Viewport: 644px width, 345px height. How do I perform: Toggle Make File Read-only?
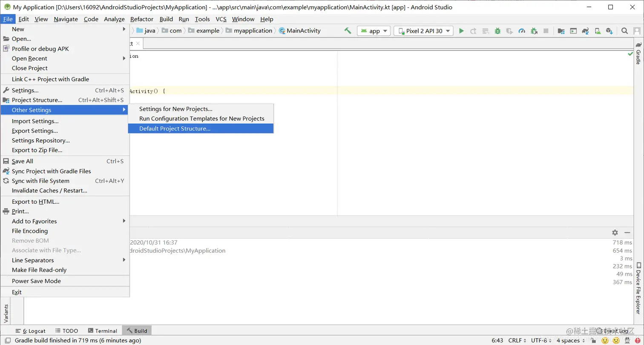click(x=64, y=270)
